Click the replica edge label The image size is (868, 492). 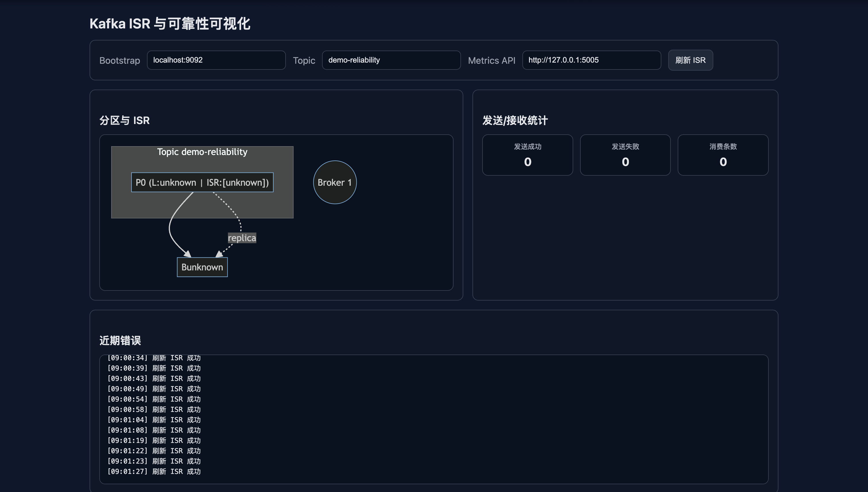(x=242, y=238)
